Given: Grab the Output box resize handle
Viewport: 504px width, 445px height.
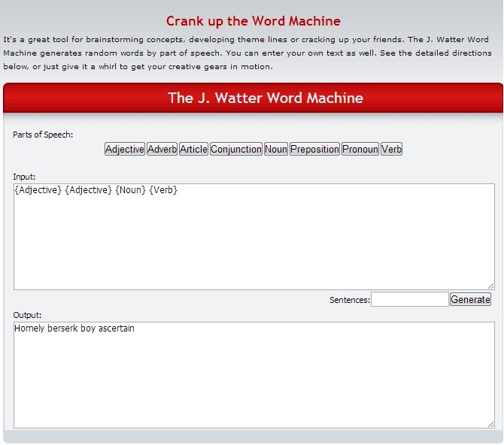Looking at the screenshot, I should click(490, 425).
